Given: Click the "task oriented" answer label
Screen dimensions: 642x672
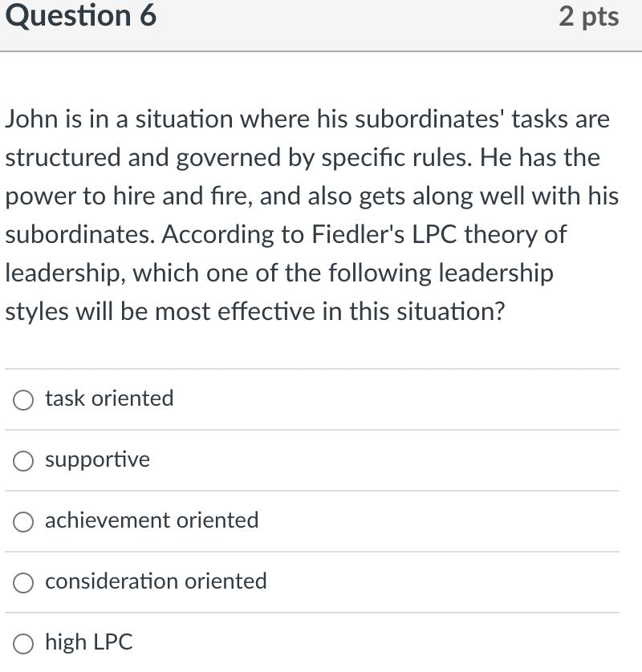Looking at the screenshot, I should (x=109, y=399).
